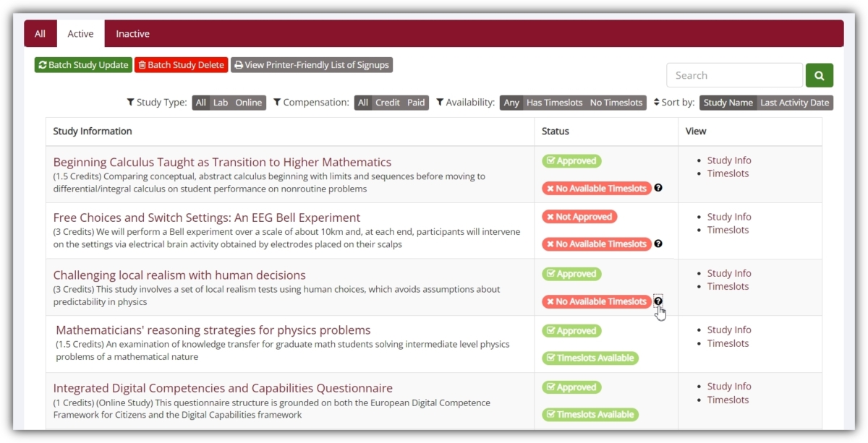Switch to the Inactive tab
The height and width of the screenshot is (443, 868).
tap(132, 33)
